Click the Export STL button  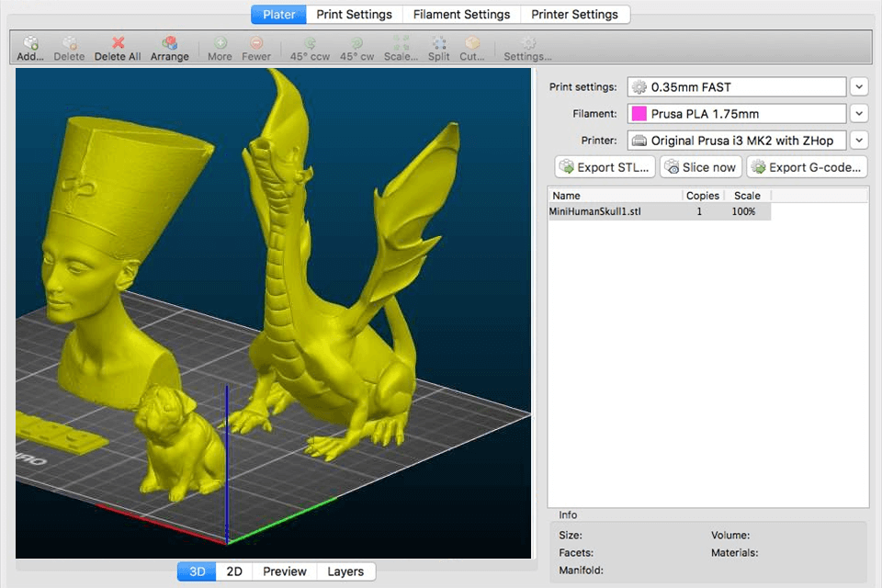click(605, 167)
